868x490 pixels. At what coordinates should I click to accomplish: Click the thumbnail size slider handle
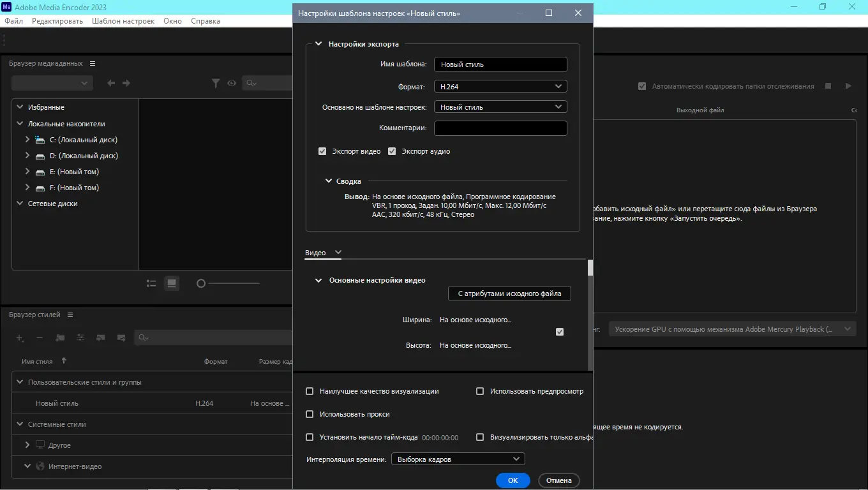pyautogui.click(x=201, y=283)
